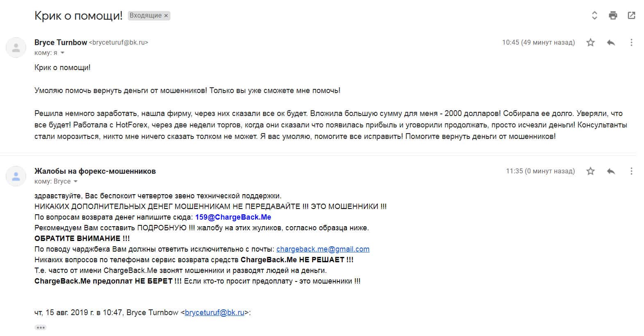Viewport: 644px width, 336px height.
Task: Click the avatar of Жалобы на форекс-мошенников
Action: (x=16, y=176)
